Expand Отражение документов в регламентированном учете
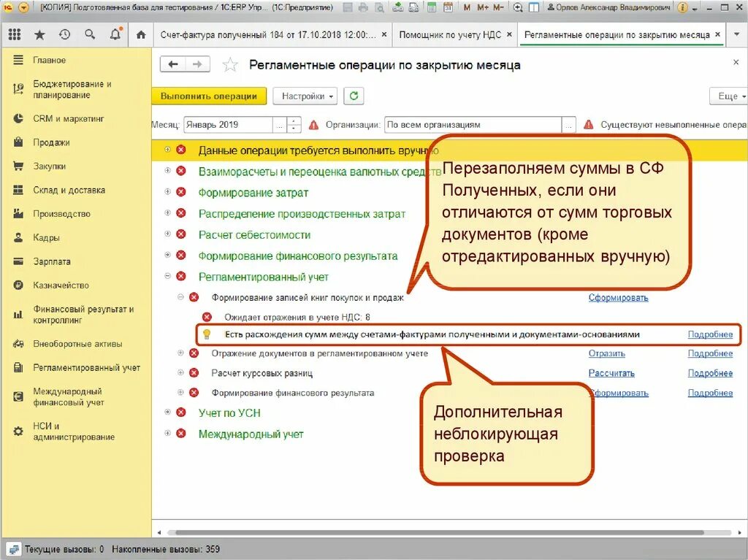The image size is (748, 560). (180, 353)
